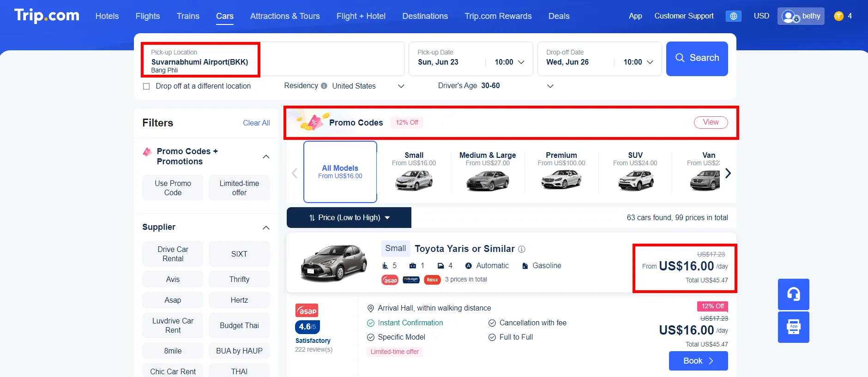
Task: Open Flight + Hotel tab
Action: [x=361, y=16]
